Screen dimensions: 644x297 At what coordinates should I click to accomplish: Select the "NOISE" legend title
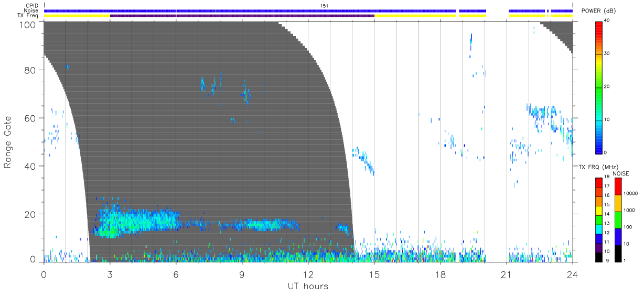click(621, 173)
